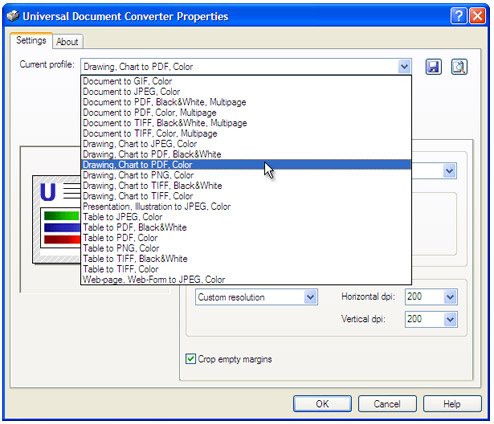Select Table to PDF, Black&White profile
Image resolution: width=494 pixels, height=424 pixels.
coord(246,227)
